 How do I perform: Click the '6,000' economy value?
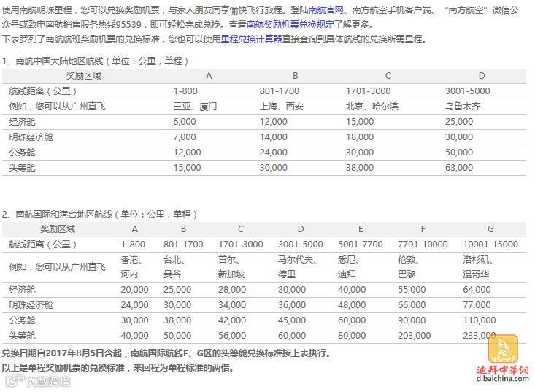pos(185,122)
